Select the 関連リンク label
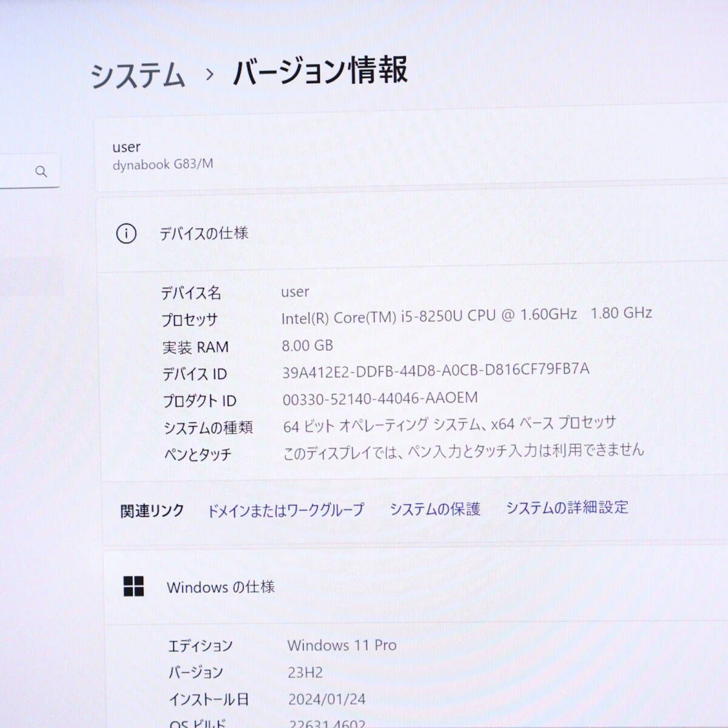This screenshot has width=728, height=728. [152, 511]
